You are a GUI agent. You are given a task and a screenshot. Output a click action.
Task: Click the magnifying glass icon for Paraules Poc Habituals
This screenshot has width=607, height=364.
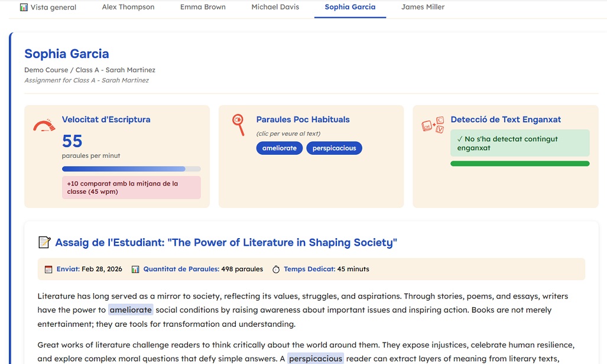click(238, 125)
